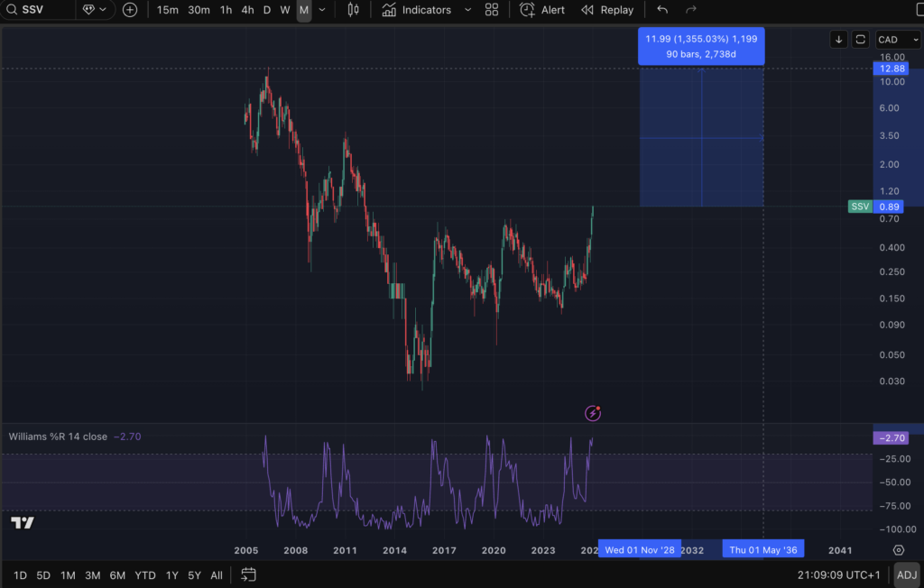Open chart settings gear near time axis
This screenshot has width=924, height=588.
tap(899, 550)
